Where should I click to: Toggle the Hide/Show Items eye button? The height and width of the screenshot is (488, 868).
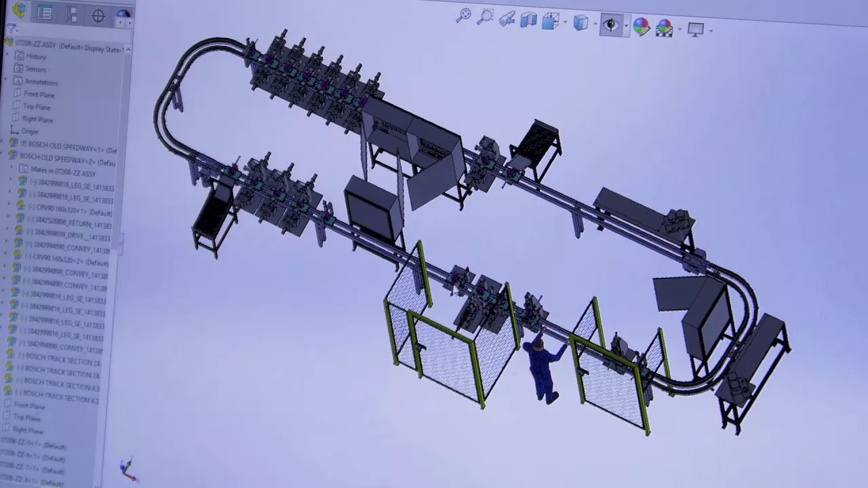tap(610, 25)
